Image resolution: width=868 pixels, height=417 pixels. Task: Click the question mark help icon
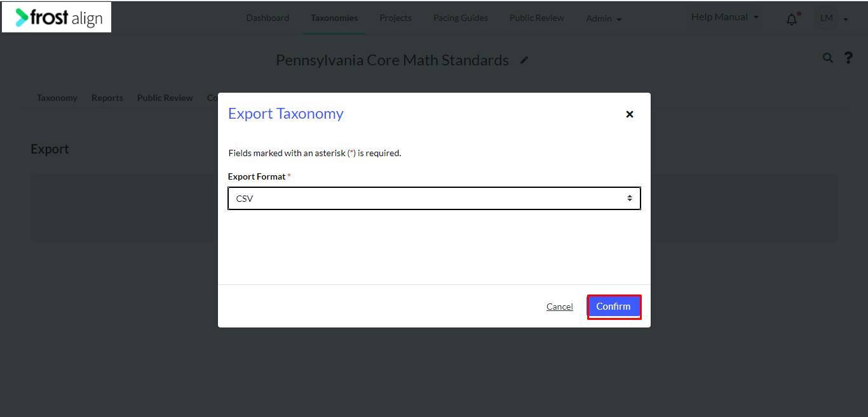point(848,58)
